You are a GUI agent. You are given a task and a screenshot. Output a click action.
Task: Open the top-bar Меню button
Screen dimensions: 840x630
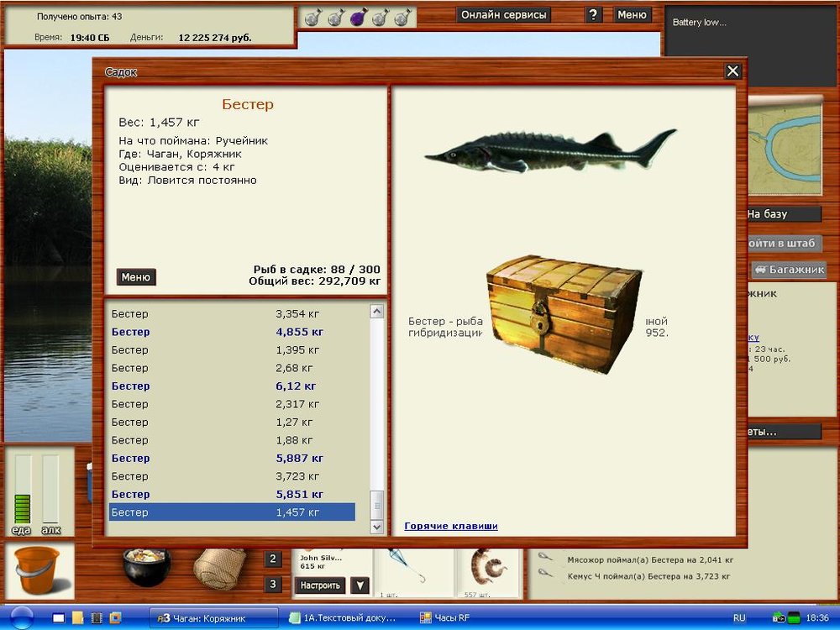632,14
